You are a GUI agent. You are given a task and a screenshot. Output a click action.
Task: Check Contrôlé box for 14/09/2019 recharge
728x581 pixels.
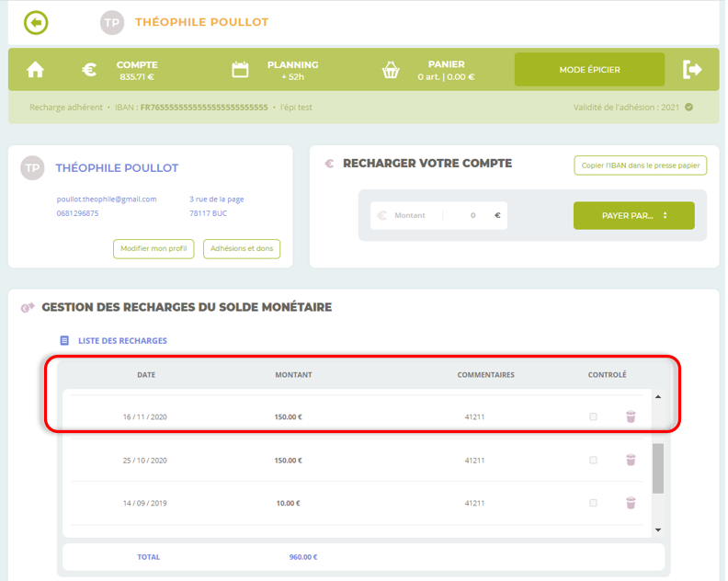coord(593,503)
